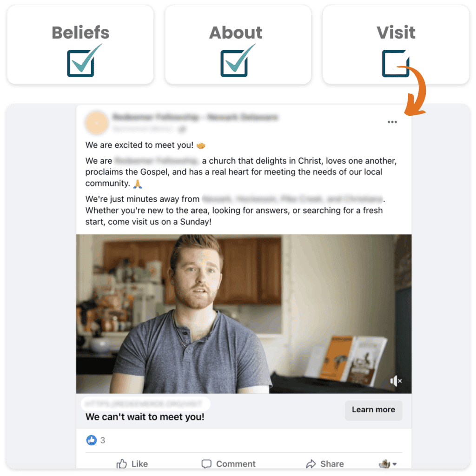Open the blurred page name link

click(x=195, y=117)
